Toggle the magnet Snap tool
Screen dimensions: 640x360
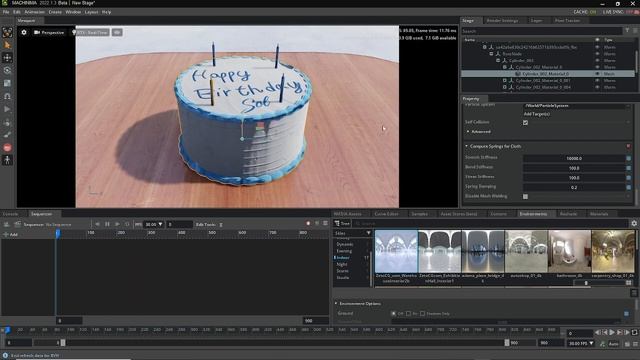click(x=7, y=96)
